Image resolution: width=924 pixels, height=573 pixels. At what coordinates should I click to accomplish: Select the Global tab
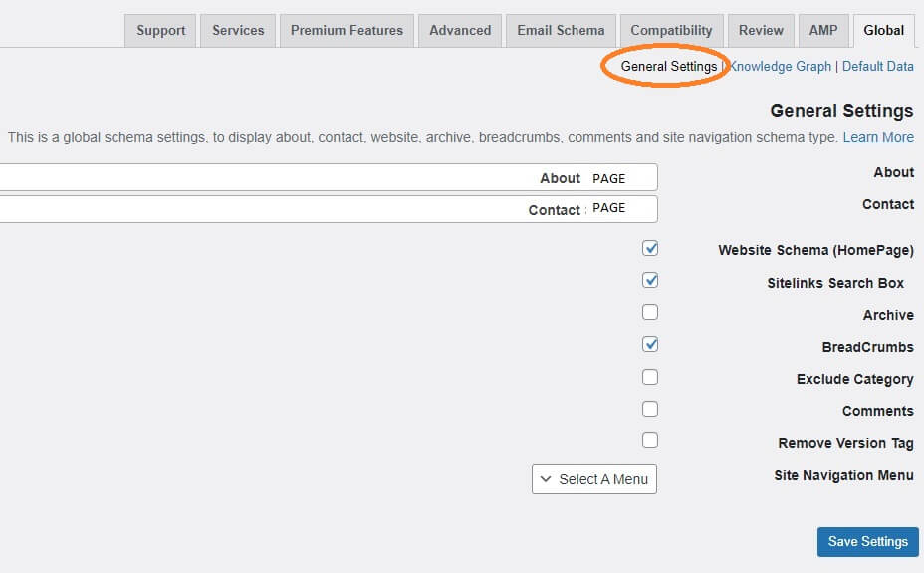pos(883,31)
